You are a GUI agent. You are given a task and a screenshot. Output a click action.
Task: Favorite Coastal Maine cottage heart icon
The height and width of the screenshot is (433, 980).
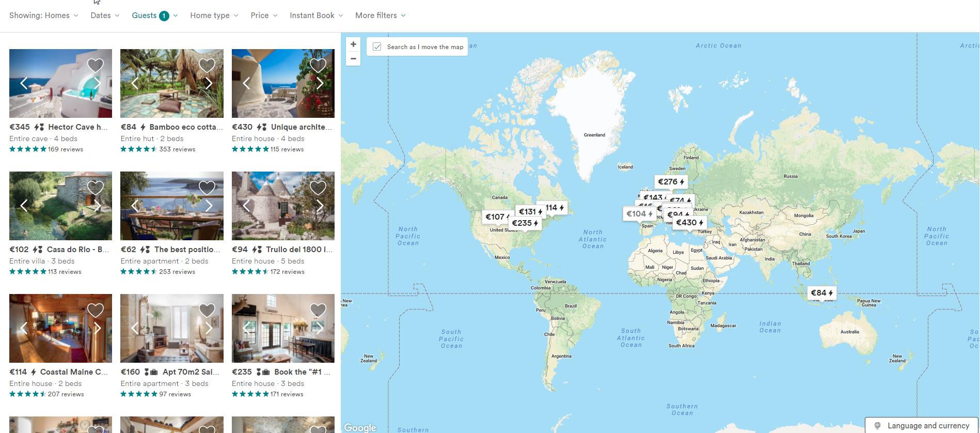click(96, 310)
